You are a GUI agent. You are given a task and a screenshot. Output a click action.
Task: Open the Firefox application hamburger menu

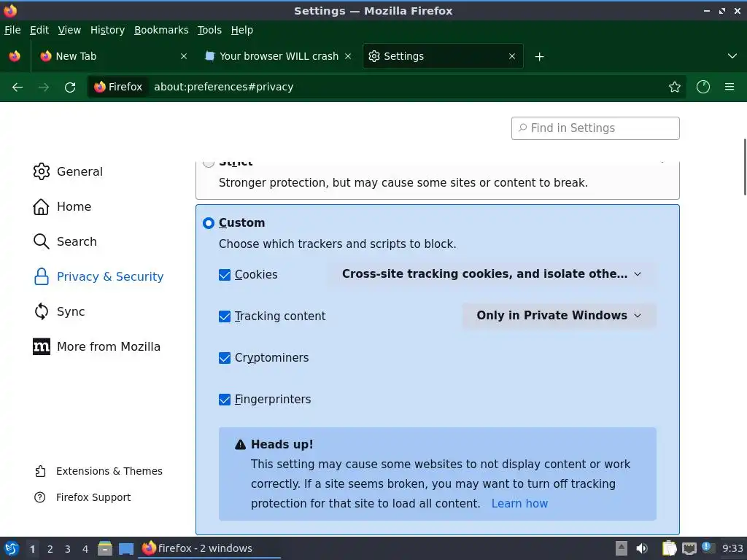click(x=729, y=87)
